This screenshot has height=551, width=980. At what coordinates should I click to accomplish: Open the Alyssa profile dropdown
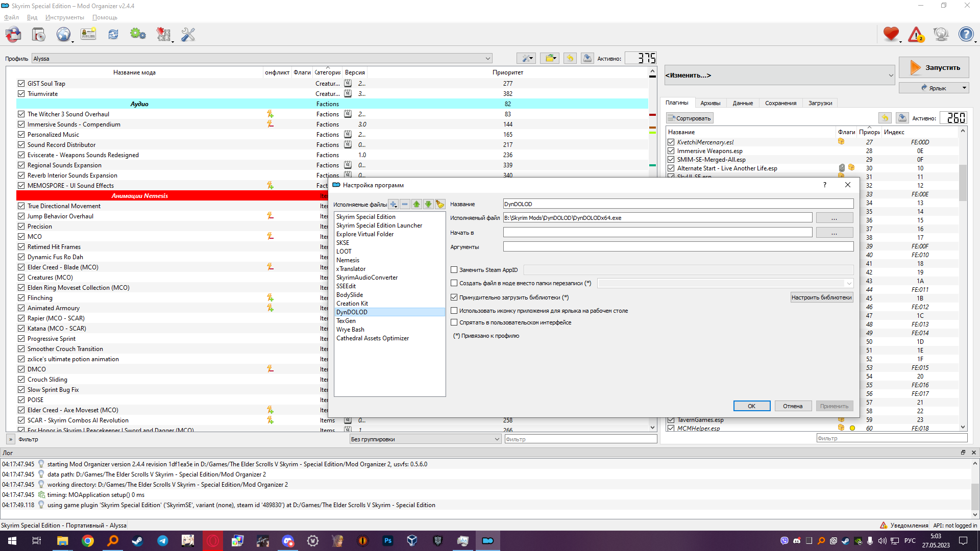[262, 59]
